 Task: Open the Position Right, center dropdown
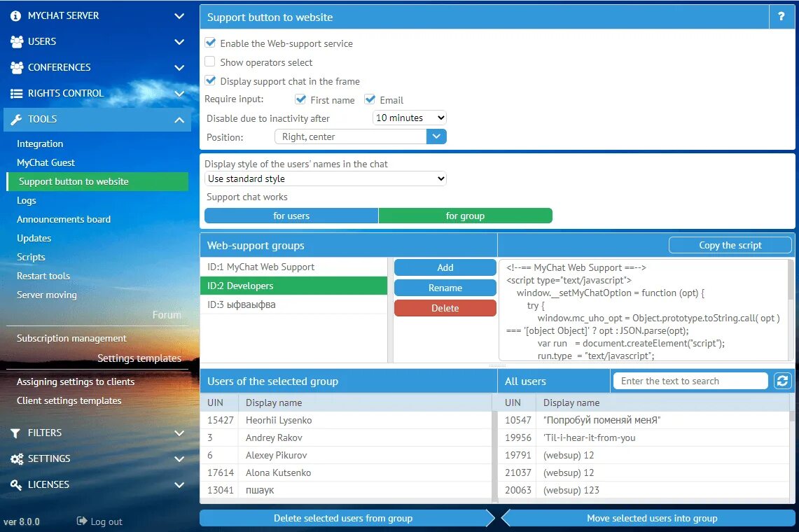point(361,136)
